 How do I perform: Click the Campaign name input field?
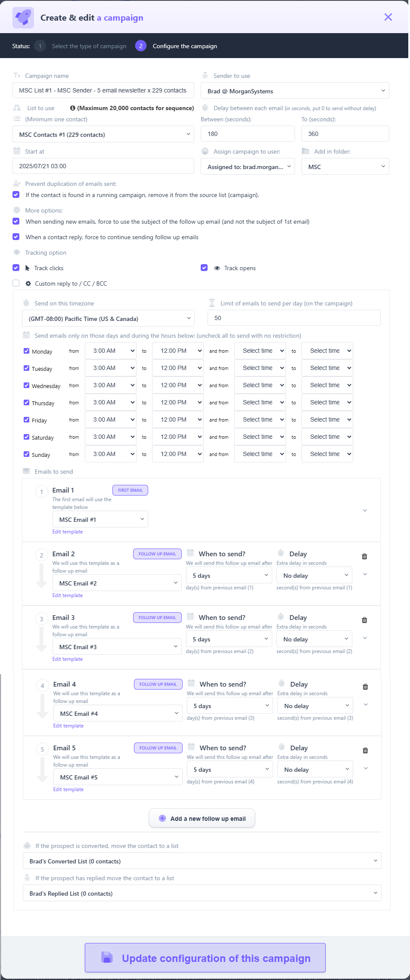pos(103,90)
